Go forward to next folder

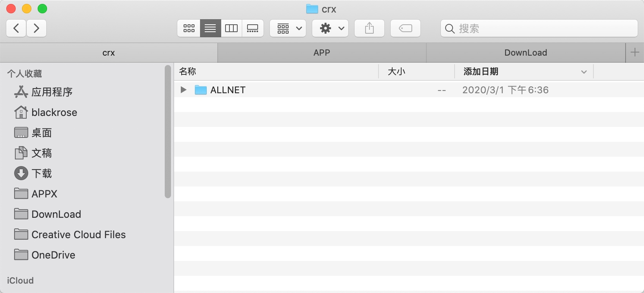click(36, 28)
